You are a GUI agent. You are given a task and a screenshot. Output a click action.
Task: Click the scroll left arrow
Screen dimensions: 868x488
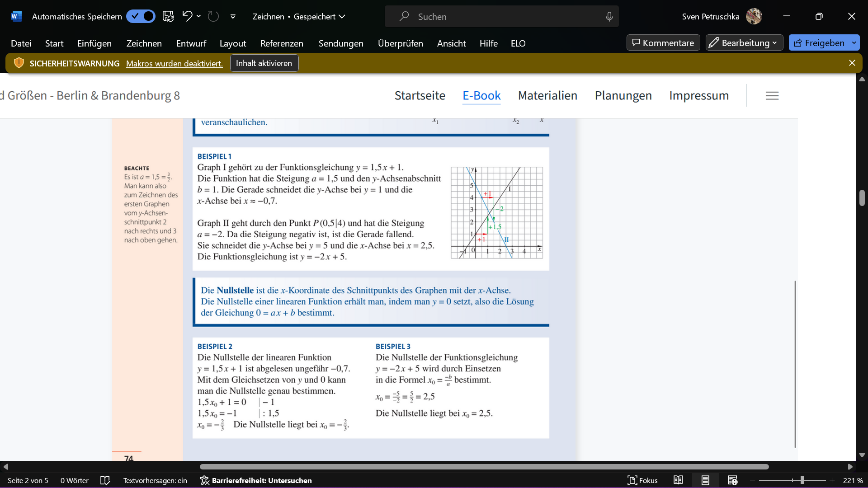tap(5, 467)
